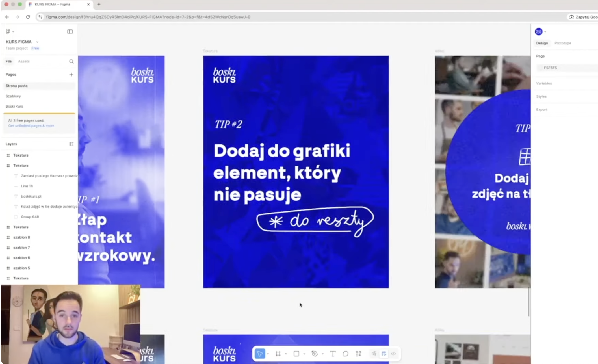Select the Pen tool

(x=315, y=354)
